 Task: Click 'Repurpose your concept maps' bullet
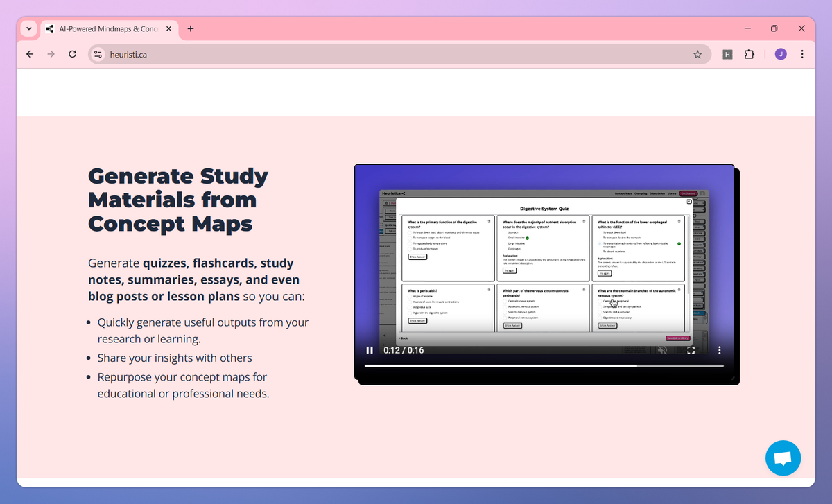coord(183,385)
